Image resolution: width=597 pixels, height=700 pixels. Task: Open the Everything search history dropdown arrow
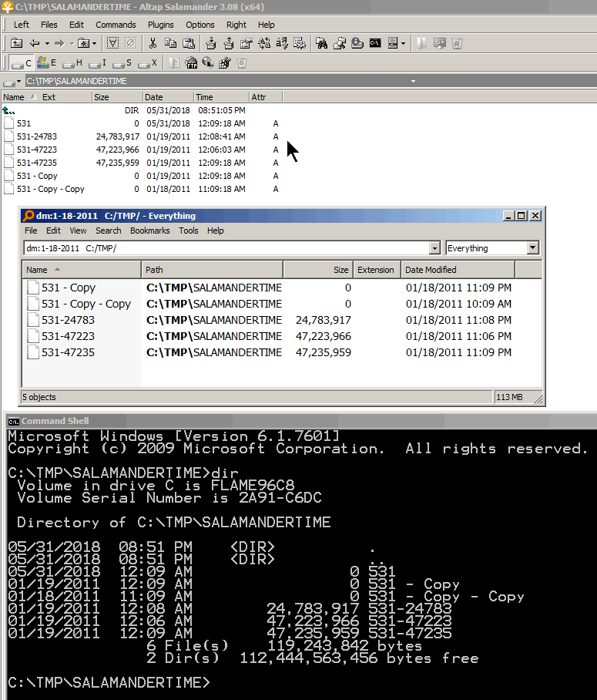(x=434, y=248)
